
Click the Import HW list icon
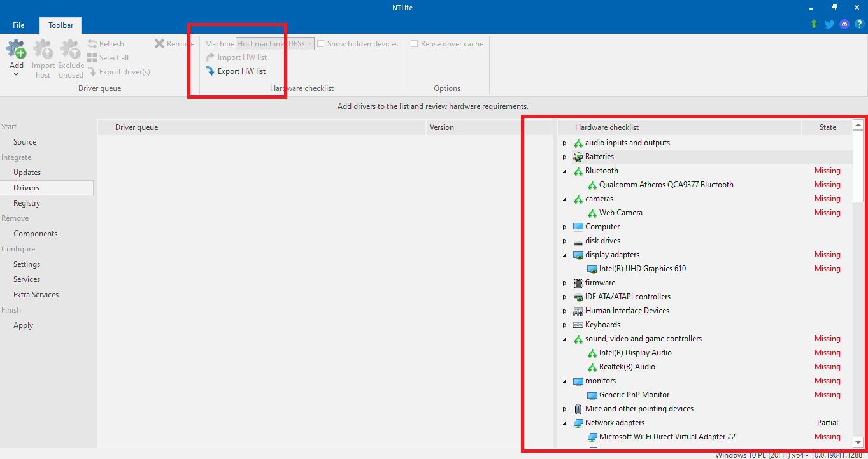(211, 57)
